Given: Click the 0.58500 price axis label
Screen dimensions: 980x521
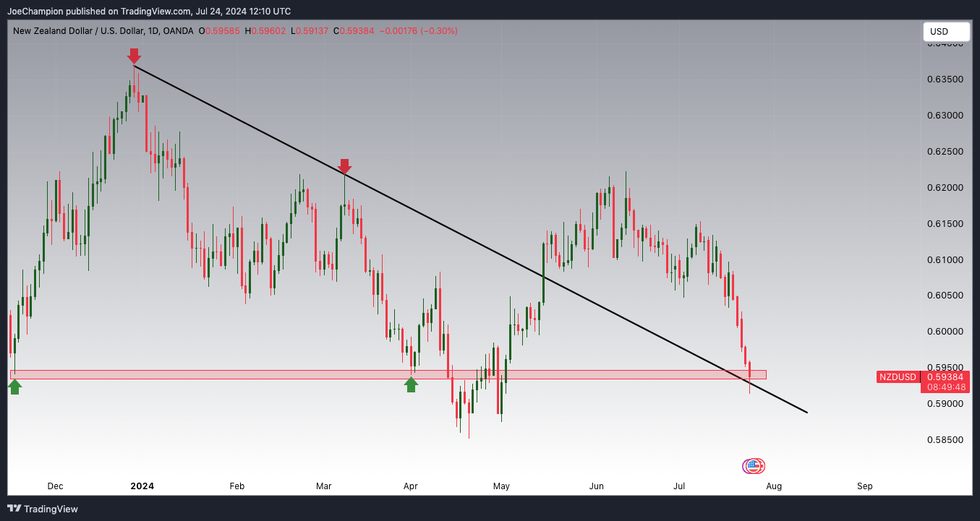Looking at the screenshot, I should pyautogui.click(x=945, y=439).
